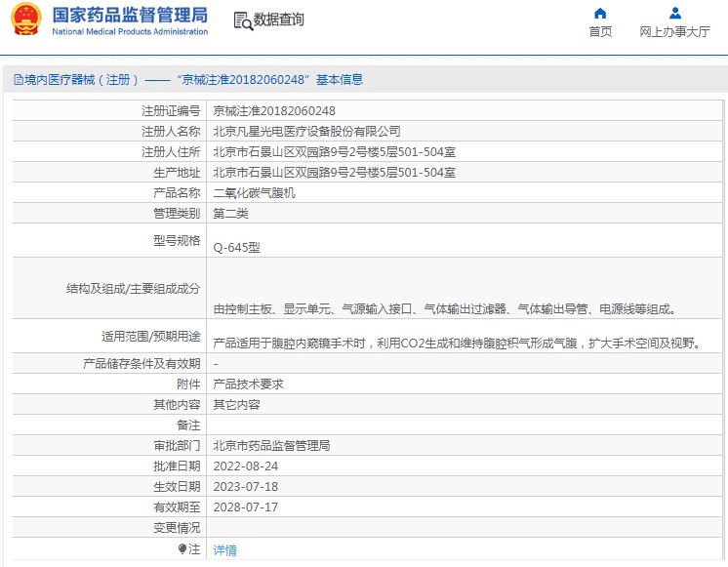Viewport: 728px width, 567px height.
Task: Click the 备注 label
Action: pos(188,425)
